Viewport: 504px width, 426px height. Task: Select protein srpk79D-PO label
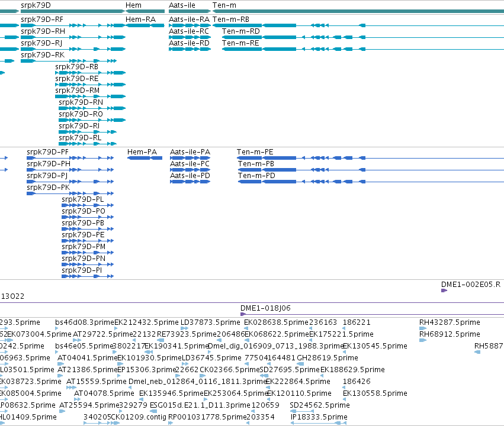(84, 211)
